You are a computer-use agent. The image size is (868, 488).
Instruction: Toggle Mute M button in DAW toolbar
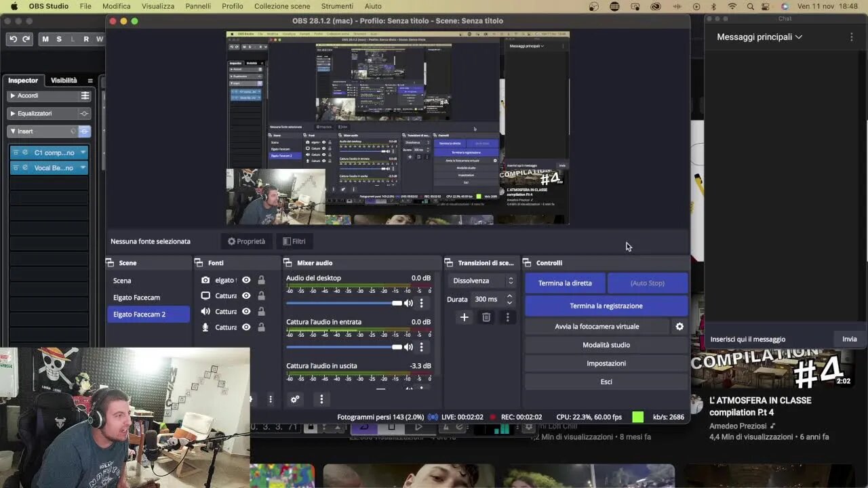tap(45, 39)
